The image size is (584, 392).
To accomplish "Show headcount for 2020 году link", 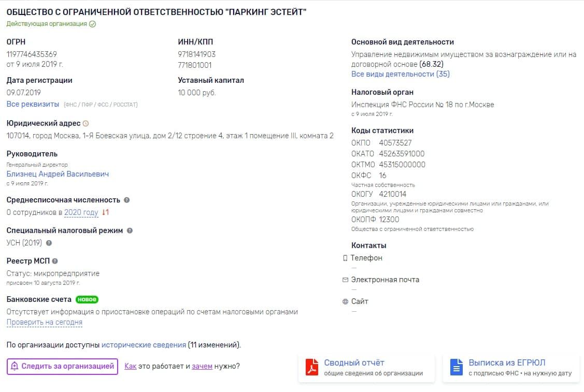I will pyautogui.click(x=81, y=212).
